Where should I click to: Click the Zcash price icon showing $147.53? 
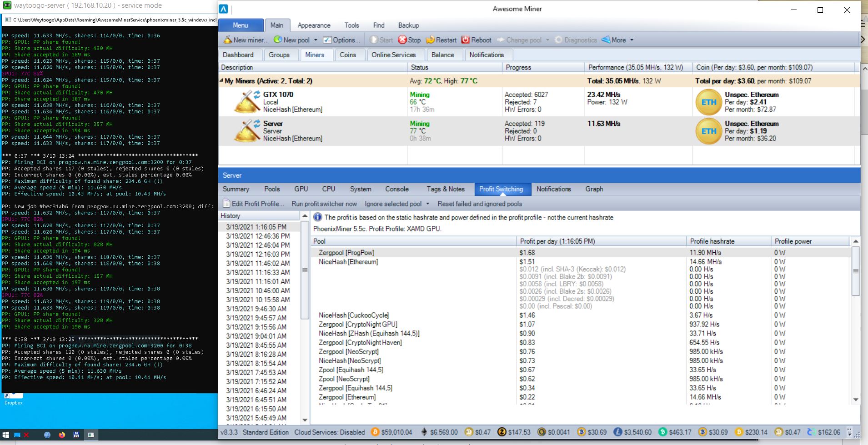(502, 432)
